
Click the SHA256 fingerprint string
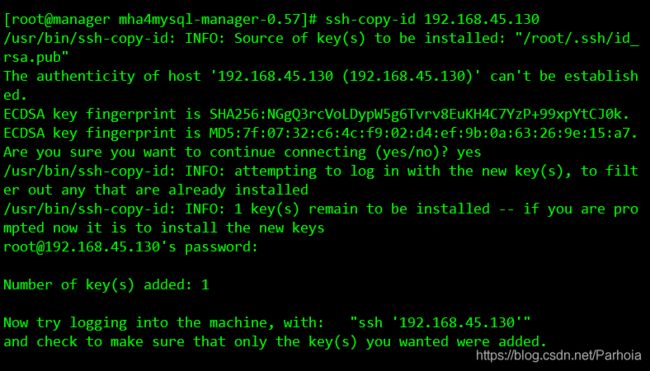(x=420, y=114)
